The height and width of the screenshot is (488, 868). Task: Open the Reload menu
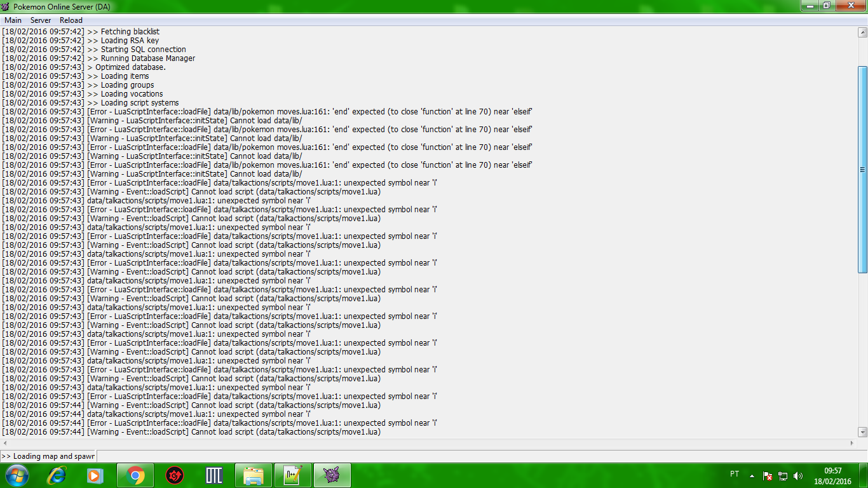(x=71, y=20)
